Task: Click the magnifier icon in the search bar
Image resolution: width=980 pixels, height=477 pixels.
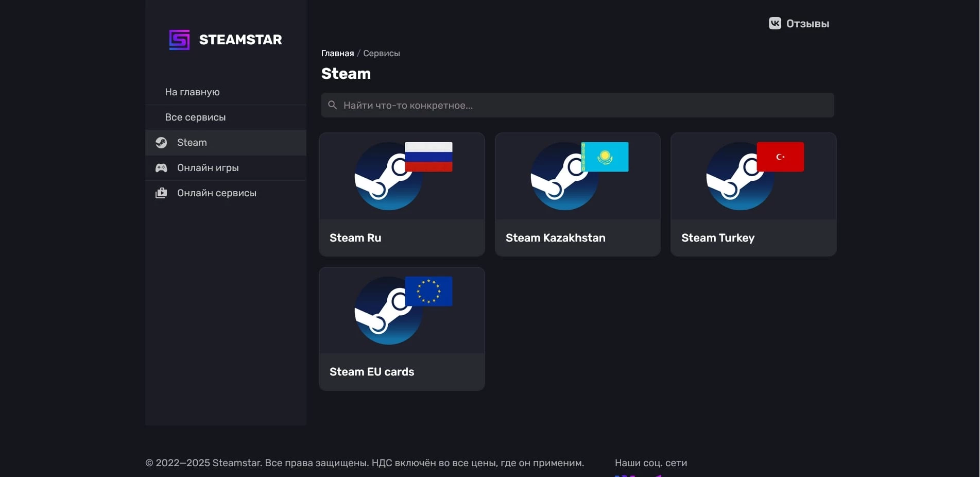Action: (333, 105)
